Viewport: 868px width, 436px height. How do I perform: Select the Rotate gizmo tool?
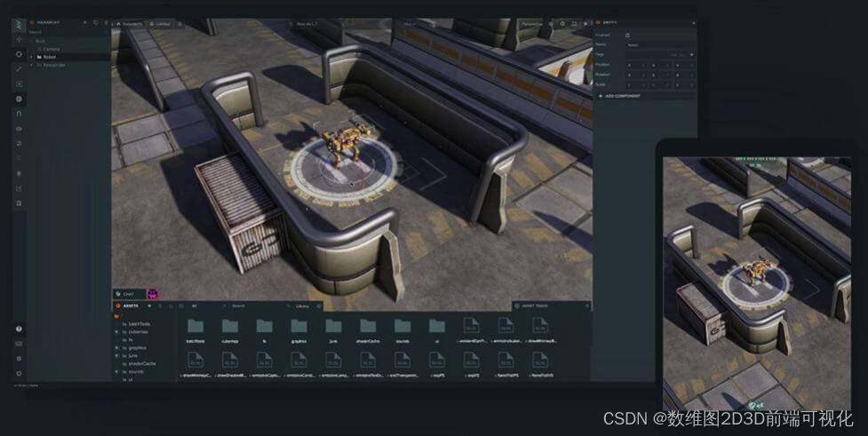click(x=19, y=54)
